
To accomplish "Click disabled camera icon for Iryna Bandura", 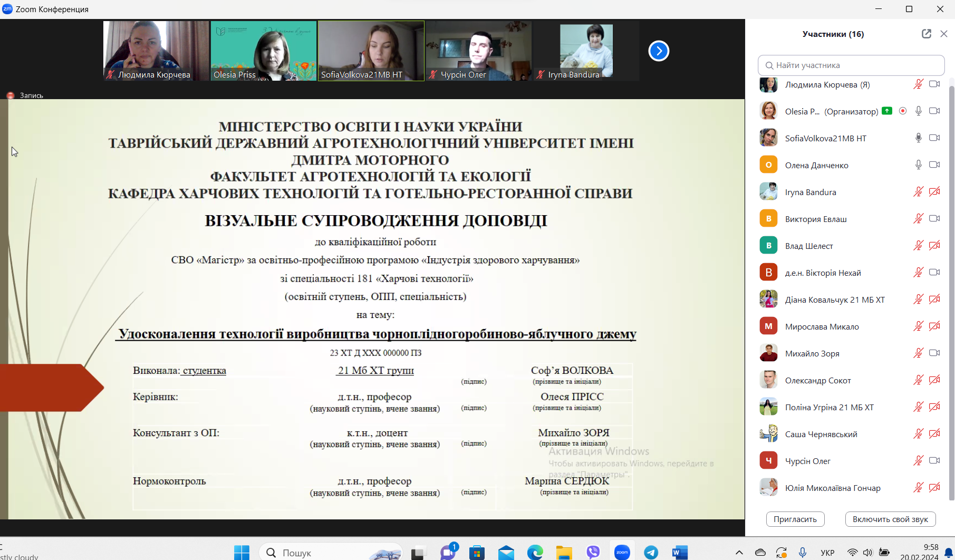I will pyautogui.click(x=934, y=192).
